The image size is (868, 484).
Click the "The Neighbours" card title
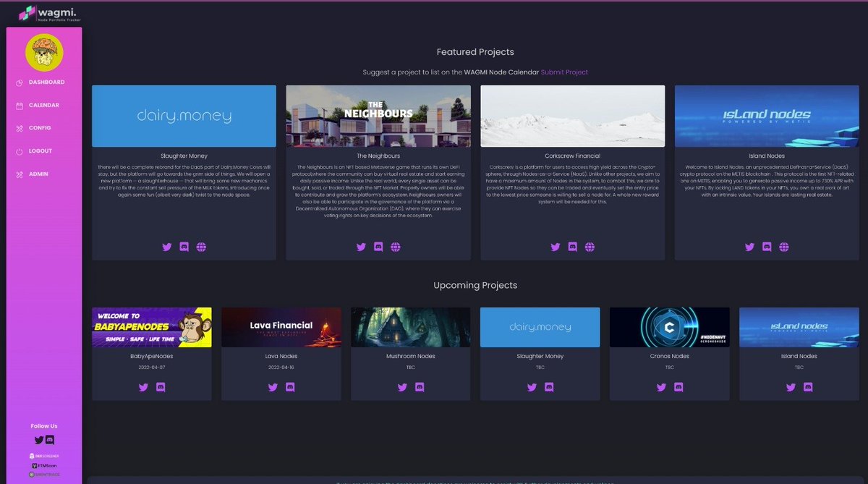378,156
